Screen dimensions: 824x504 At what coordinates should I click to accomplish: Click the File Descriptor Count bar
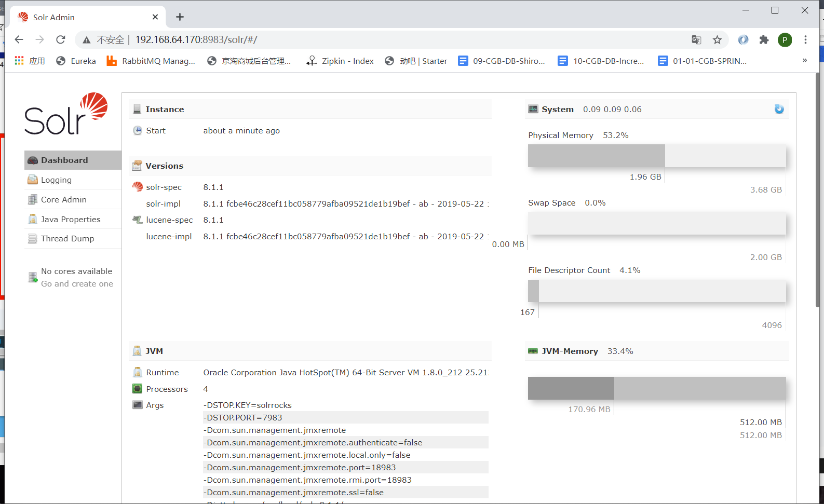pos(657,291)
